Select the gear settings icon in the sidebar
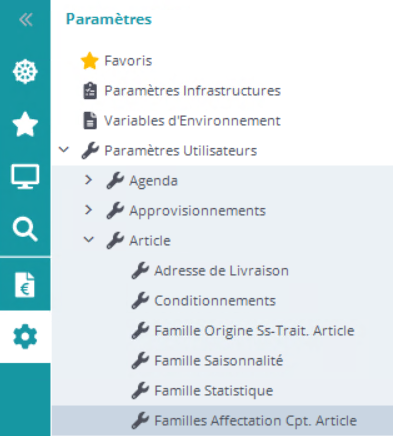 point(25,337)
